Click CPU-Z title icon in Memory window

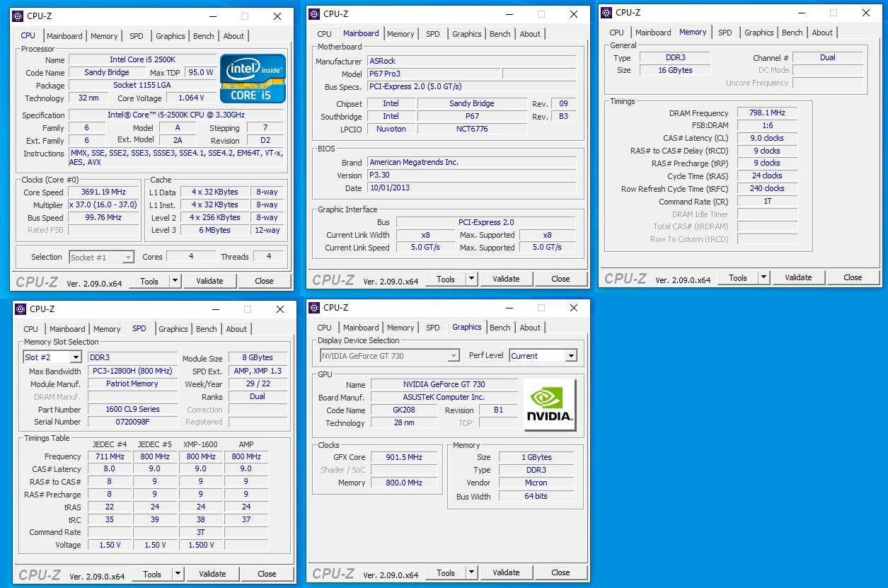click(x=607, y=12)
